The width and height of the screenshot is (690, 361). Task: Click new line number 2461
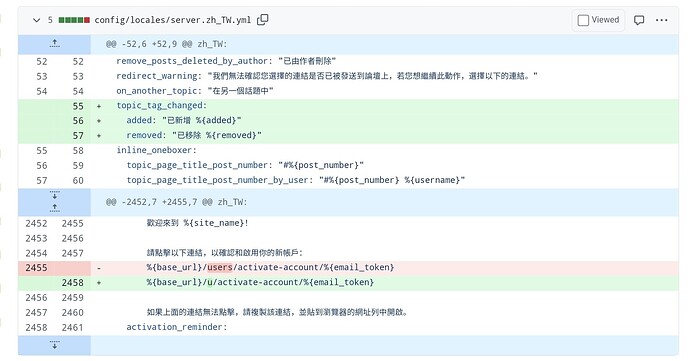coord(72,328)
